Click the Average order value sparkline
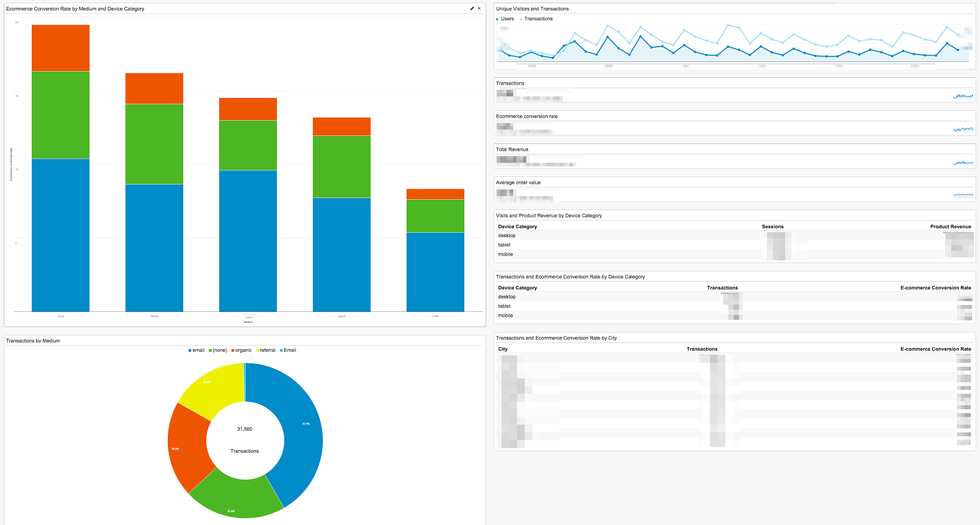 tap(963, 195)
